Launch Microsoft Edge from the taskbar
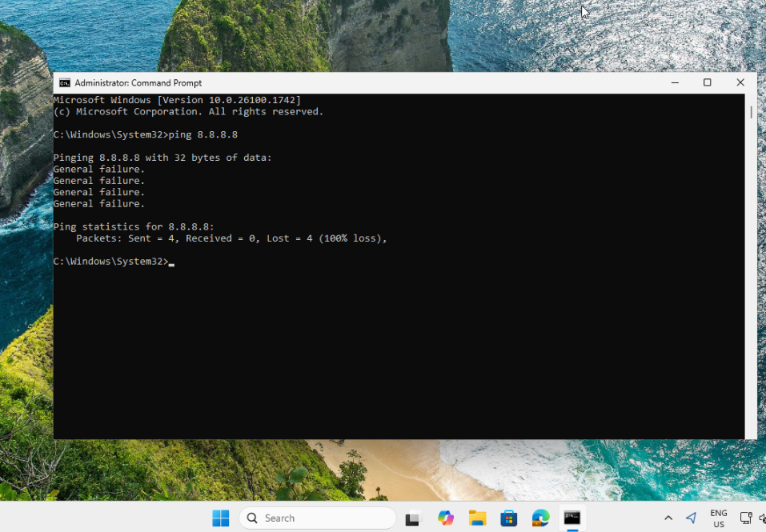This screenshot has width=766, height=532. [541, 518]
